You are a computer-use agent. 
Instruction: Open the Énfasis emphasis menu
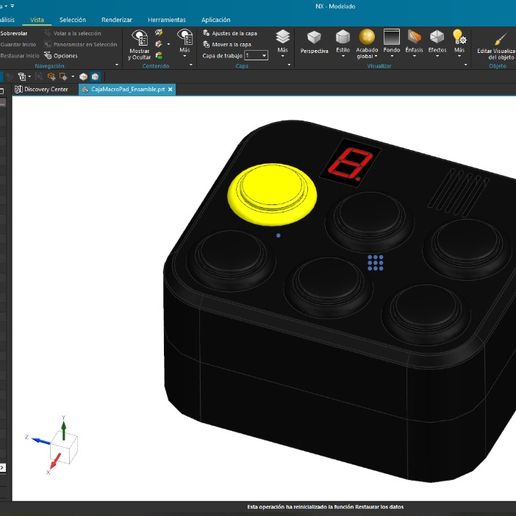tap(414, 43)
